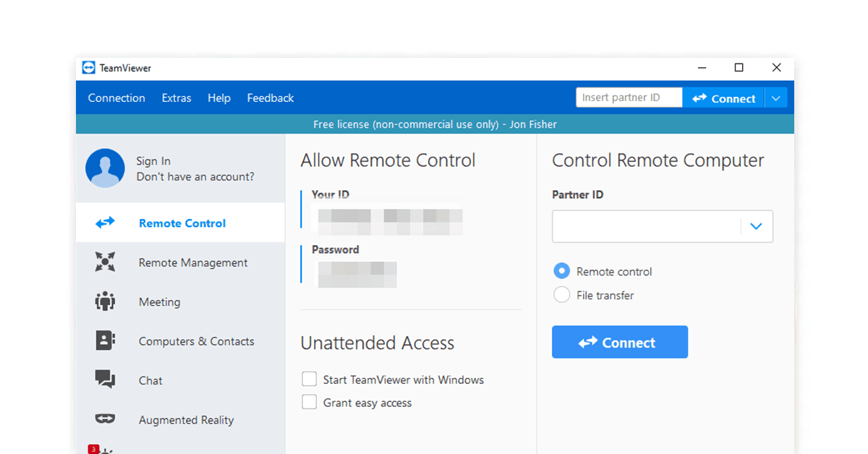Minimize the TeamViewer window
The height and width of the screenshot is (454, 868).
(702, 68)
